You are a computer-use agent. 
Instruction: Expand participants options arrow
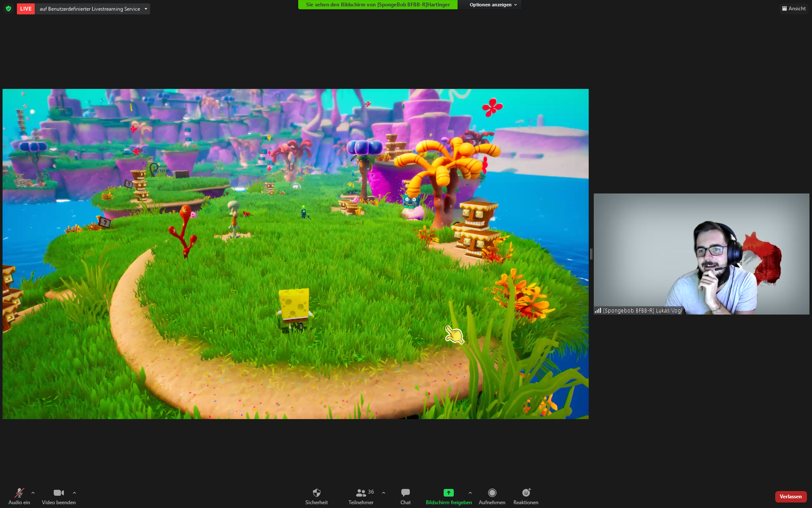point(384,493)
